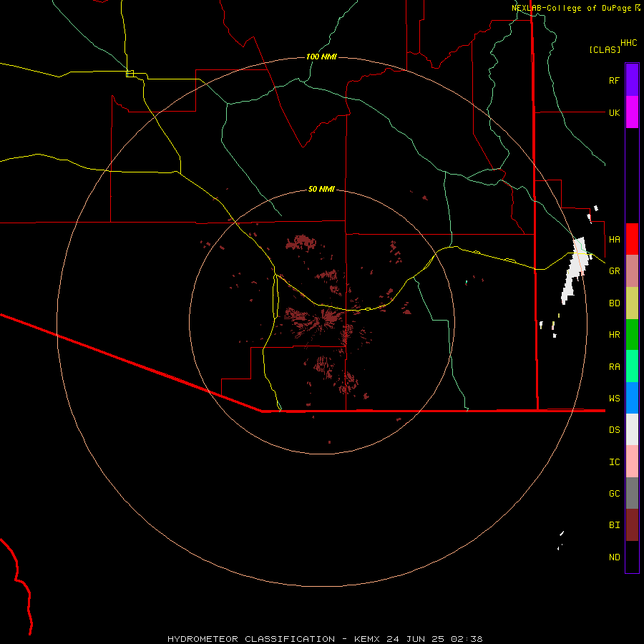The width and height of the screenshot is (644, 644).
Task: Click the BI legend label
Action: tap(614, 525)
